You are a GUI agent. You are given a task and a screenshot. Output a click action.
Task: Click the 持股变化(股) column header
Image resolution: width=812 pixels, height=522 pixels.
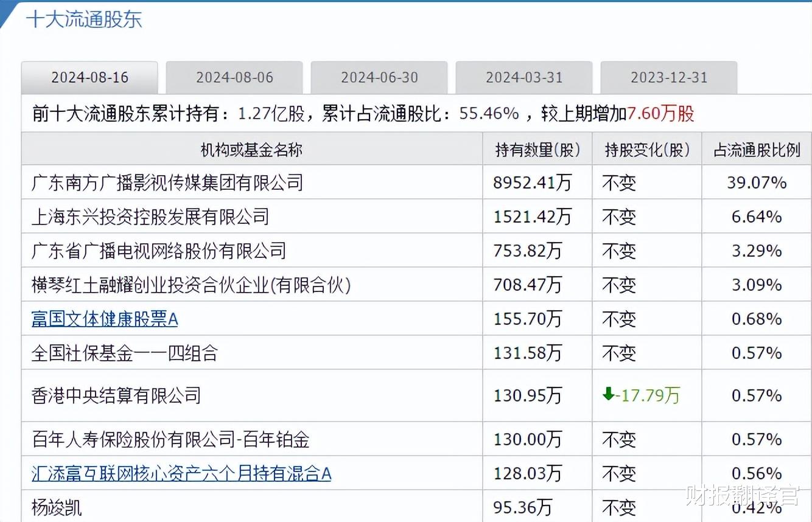(647, 150)
